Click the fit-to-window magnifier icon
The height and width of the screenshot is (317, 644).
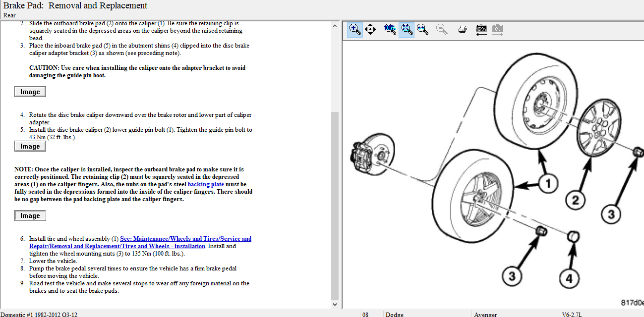click(407, 29)
